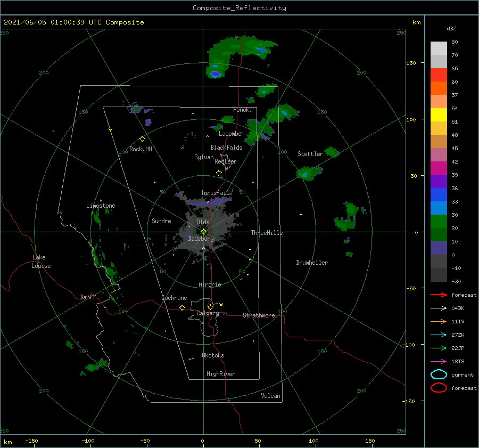Select the magenta 39 dBZ color swatch
The width and height of the screenshot is (479, 448).
[x=439, y=168]
